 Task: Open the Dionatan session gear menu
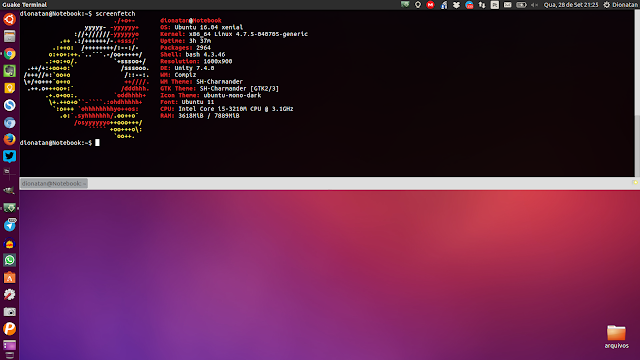click(620, 5)
